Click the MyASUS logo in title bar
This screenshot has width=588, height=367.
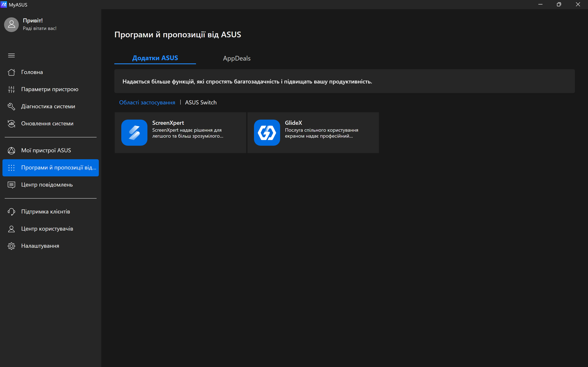[4, 4]
